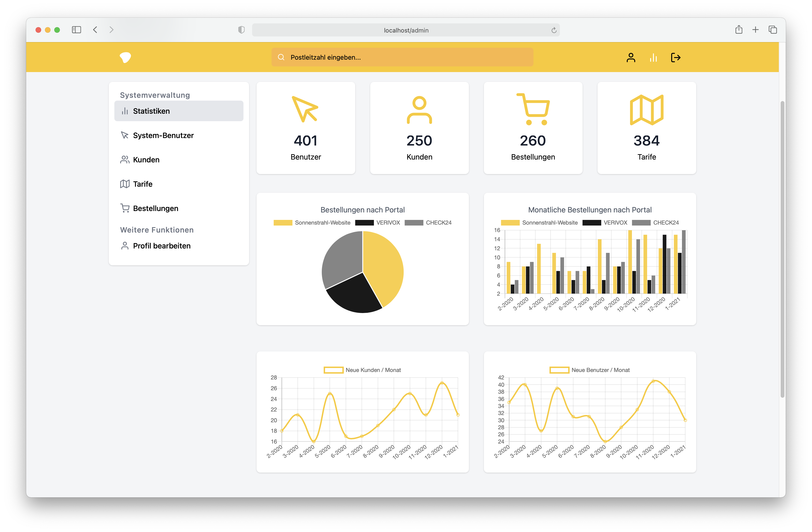The height and width of the screenshot is (532, 812).
Task: Open statistics via header bar-chart icon
Action: pyautogui.click(x=653, y=57)
